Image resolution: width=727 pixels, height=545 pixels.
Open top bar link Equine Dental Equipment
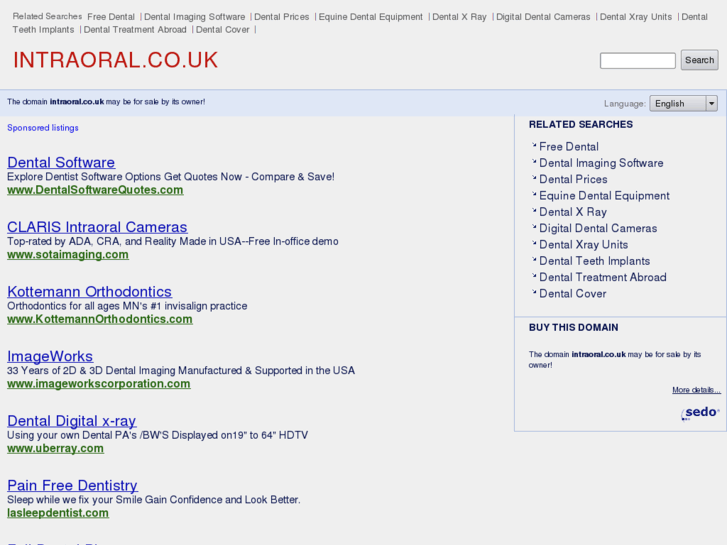pyautogui.click(x=370, y=17)
